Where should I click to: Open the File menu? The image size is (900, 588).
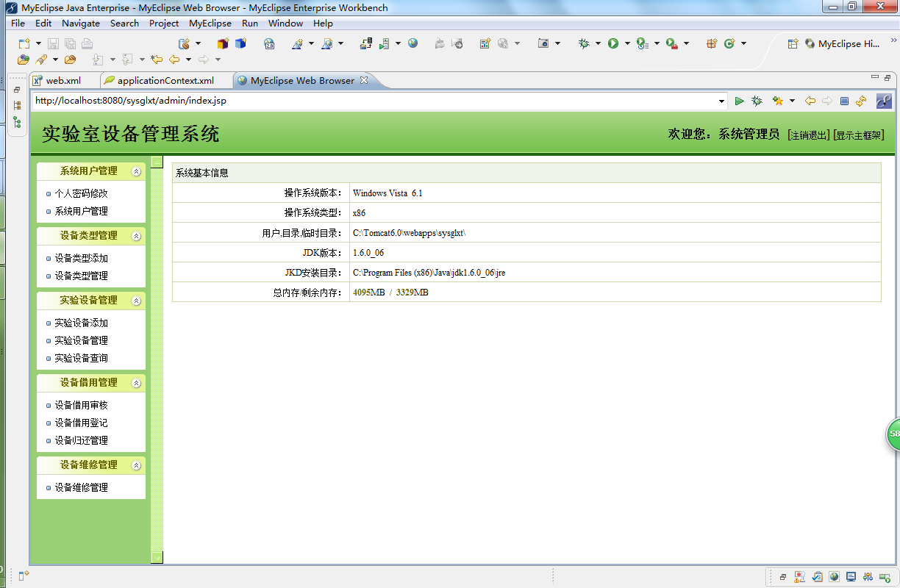(18, 24)
